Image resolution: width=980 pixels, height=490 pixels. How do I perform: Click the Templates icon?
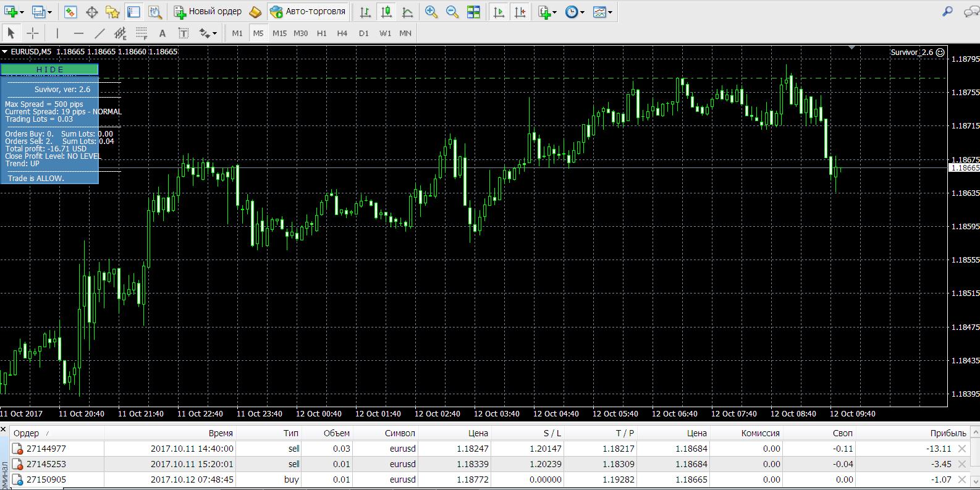[599, 11]
